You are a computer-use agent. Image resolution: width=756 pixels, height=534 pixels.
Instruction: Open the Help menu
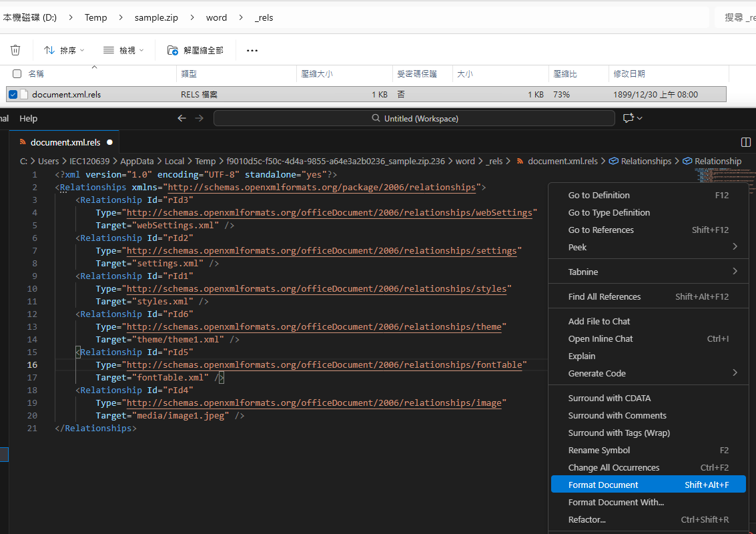(x=28, y=118)
